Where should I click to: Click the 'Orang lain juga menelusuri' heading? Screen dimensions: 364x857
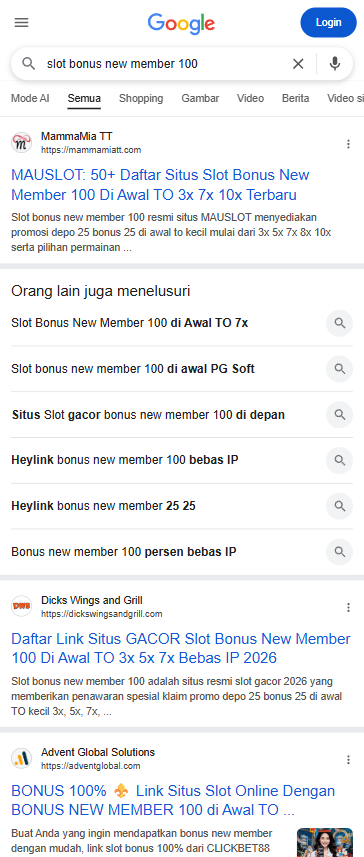[x=101, y=291]
